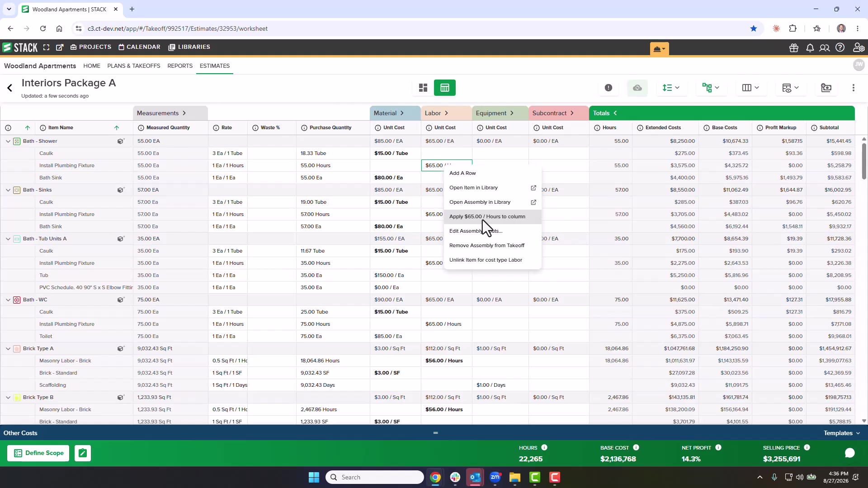Open the Reports tab
This screenshot has height=488, width=868.
[x=180, y=66]
